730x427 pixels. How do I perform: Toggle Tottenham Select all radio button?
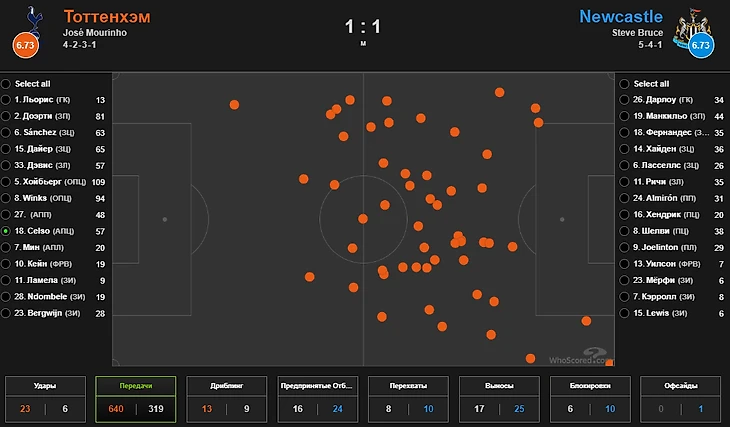pyautogui.click(x=6, y=84)
